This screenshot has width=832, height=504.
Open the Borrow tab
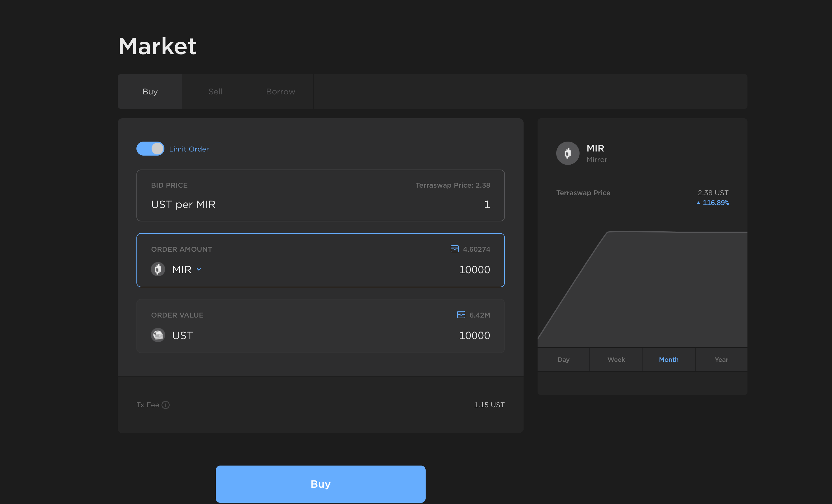[280, 91]
